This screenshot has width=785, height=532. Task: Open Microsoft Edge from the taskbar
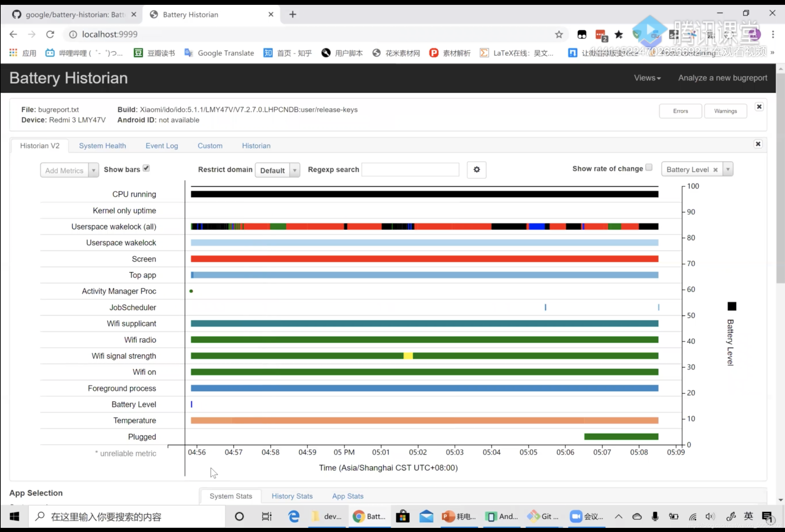coord(294,516)
